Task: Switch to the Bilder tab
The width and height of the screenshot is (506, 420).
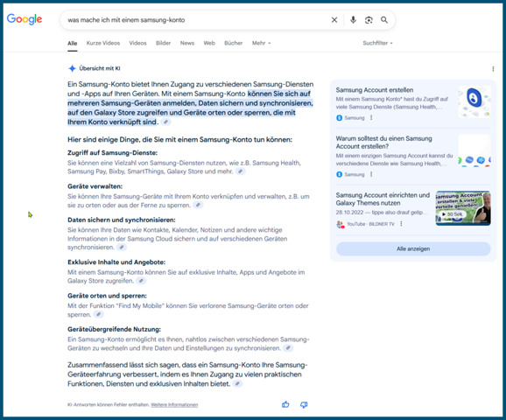Action: [x=164, y=43]
